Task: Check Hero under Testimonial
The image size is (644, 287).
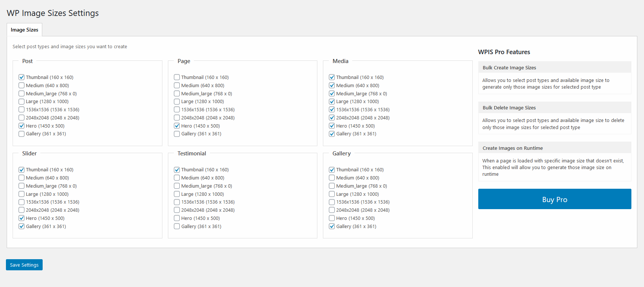Action: (177, 218)
